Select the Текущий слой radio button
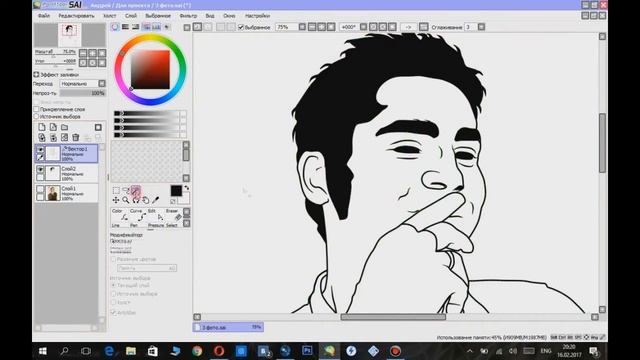Screen dimensions: 640x360 click(x=114, y=285)
